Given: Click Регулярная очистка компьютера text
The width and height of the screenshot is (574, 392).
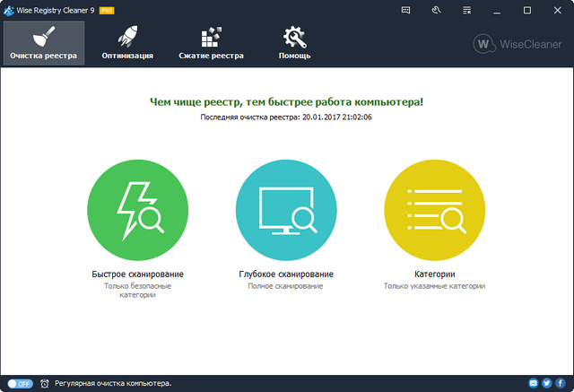Looking at the screenshot, I should 113,384.
